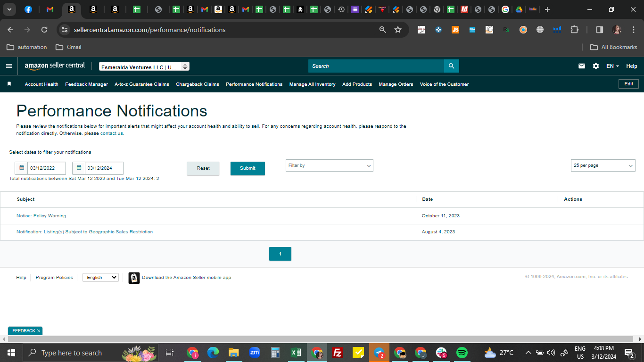Go to page 1 of results

pyautogui.click(x=280, y=254)
